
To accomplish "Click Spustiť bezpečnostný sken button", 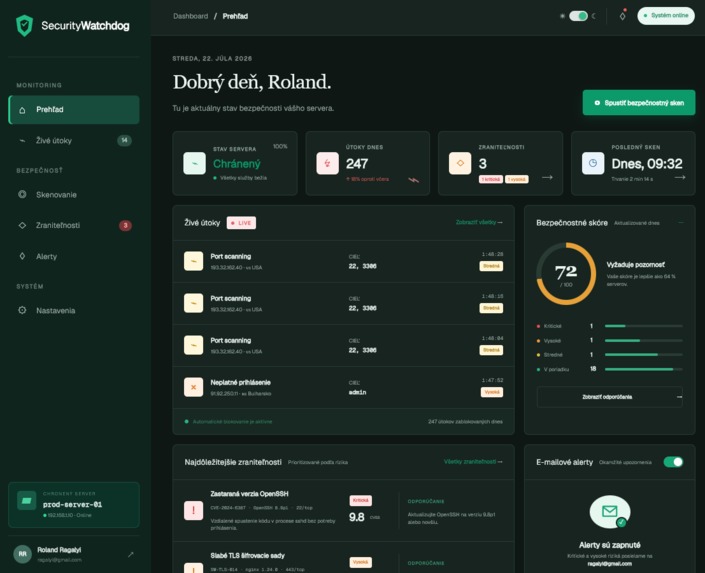I will [x=639, y=103].
